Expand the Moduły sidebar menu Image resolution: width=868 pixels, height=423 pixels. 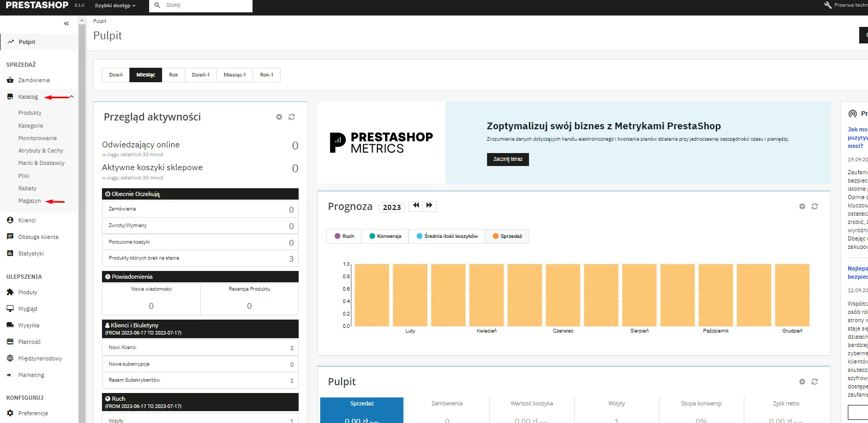28,292
